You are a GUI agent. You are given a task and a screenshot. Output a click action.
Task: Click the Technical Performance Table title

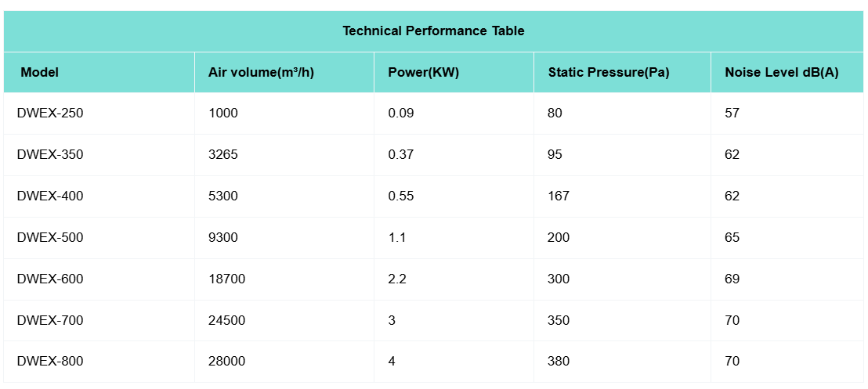[x=433, y=31]
